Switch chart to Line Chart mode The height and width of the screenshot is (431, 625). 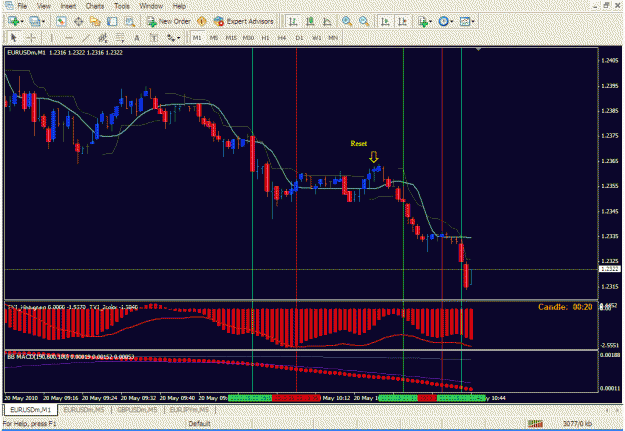tap(327, 21)
